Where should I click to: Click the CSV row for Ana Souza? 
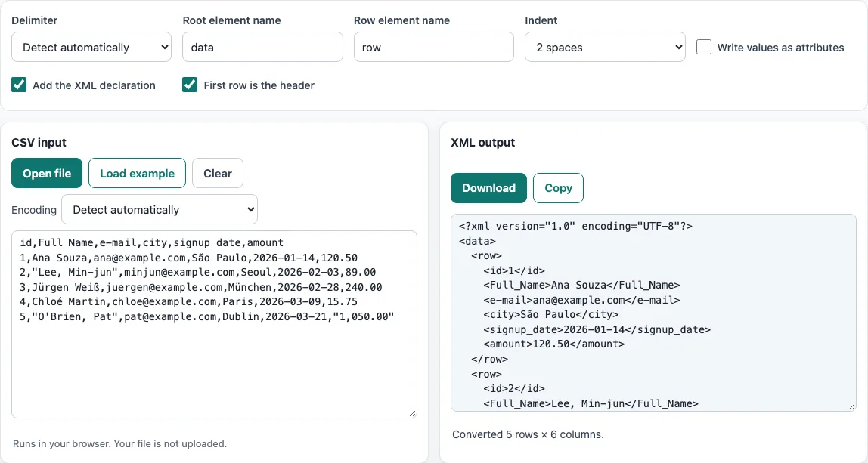click(189, 258)
